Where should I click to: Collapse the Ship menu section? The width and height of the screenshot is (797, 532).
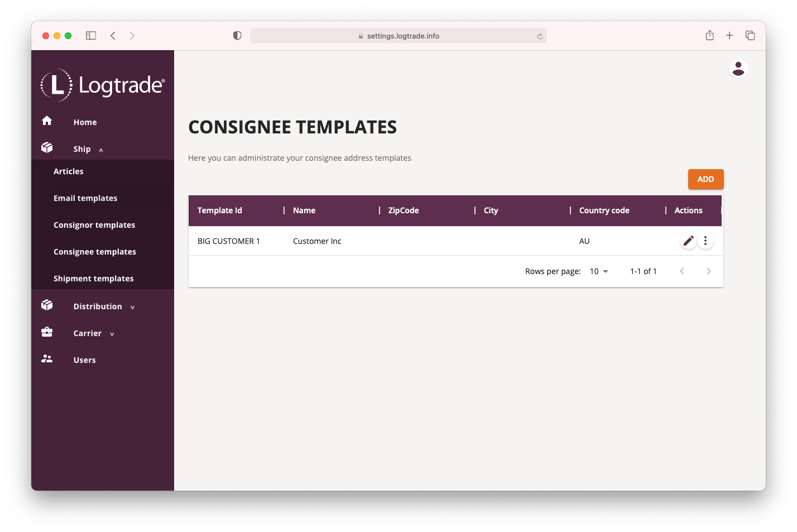pos(101,150)
